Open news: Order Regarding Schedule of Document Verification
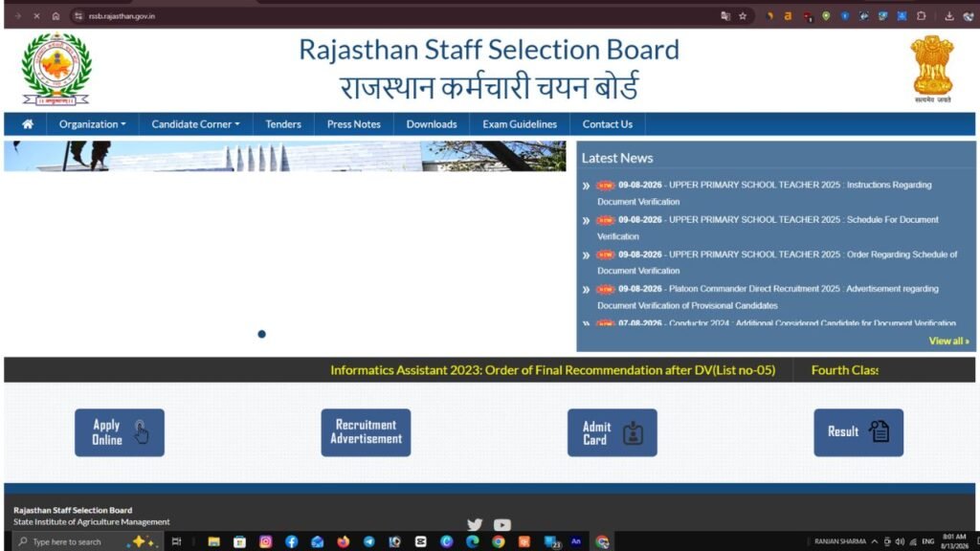Image resolution: width=980 pixels, height=551 pixels. pyautogui.click(x=777, y=262)
